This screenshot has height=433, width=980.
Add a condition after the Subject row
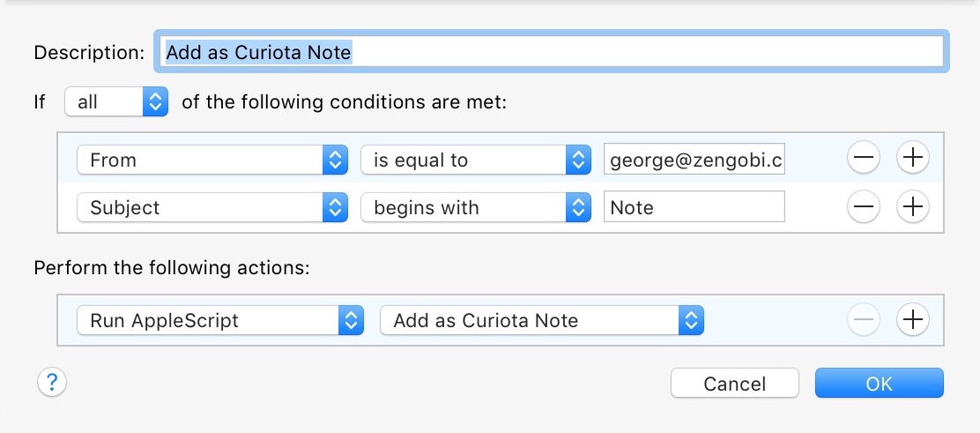[912, 207]
